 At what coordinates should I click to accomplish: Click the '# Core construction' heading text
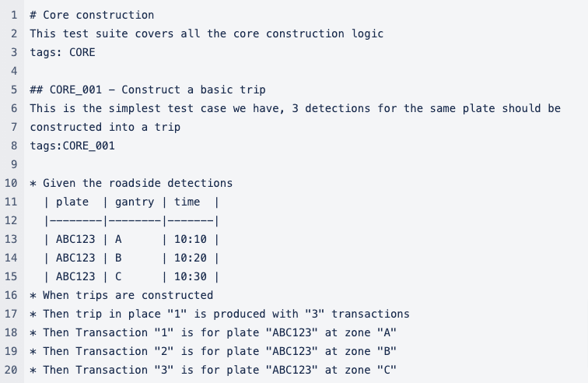pos(92,15)
